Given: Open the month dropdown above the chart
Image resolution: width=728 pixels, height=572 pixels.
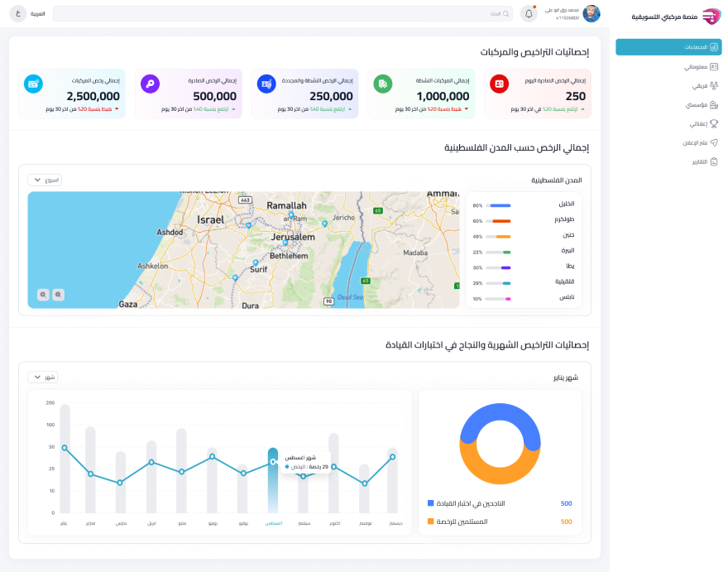Looking at the screenshot, I should [42, 377].
